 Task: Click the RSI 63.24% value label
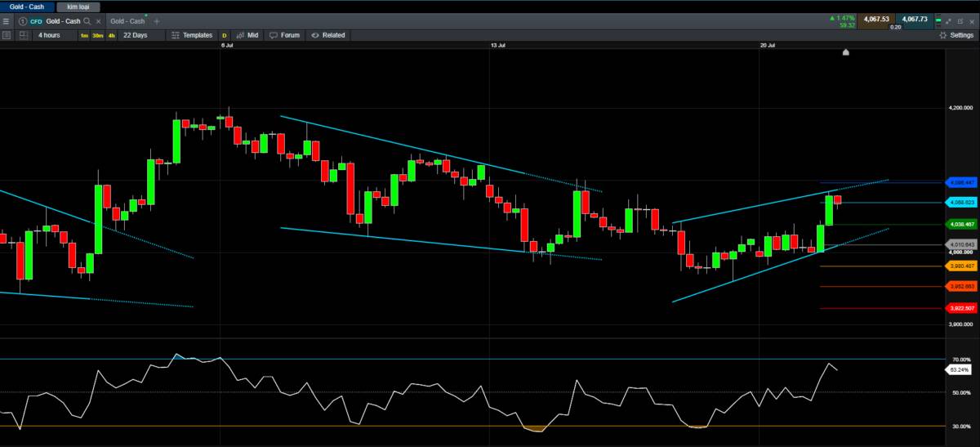[x=959, y=370]
